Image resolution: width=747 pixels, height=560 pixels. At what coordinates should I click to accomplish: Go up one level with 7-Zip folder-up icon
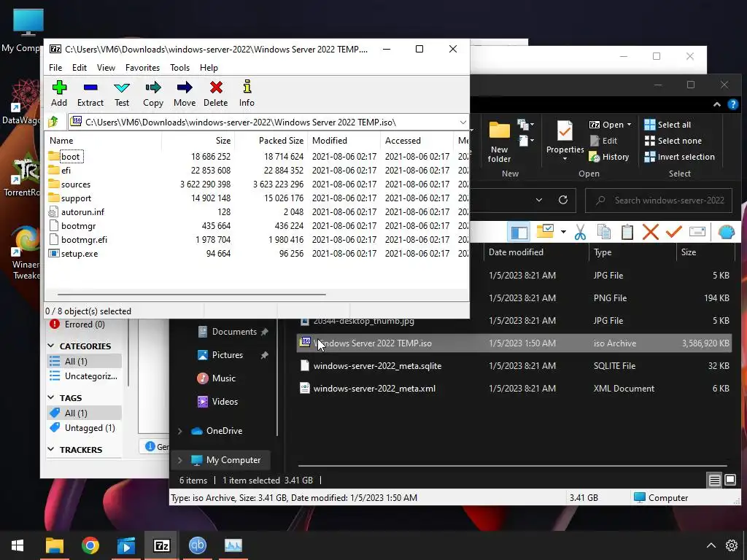click(x=53, y=122)
